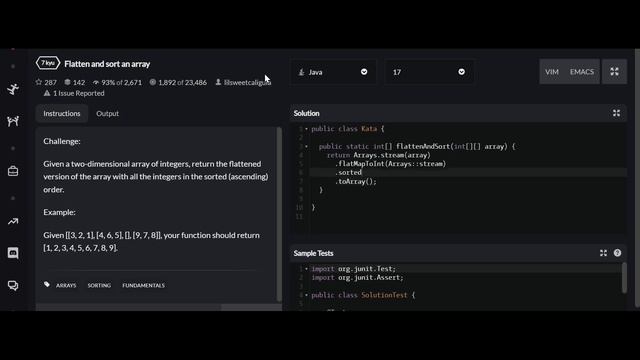Enable EMACS key bindings
Viewport: 640px width, 360px height.
(x=582, y=72)
